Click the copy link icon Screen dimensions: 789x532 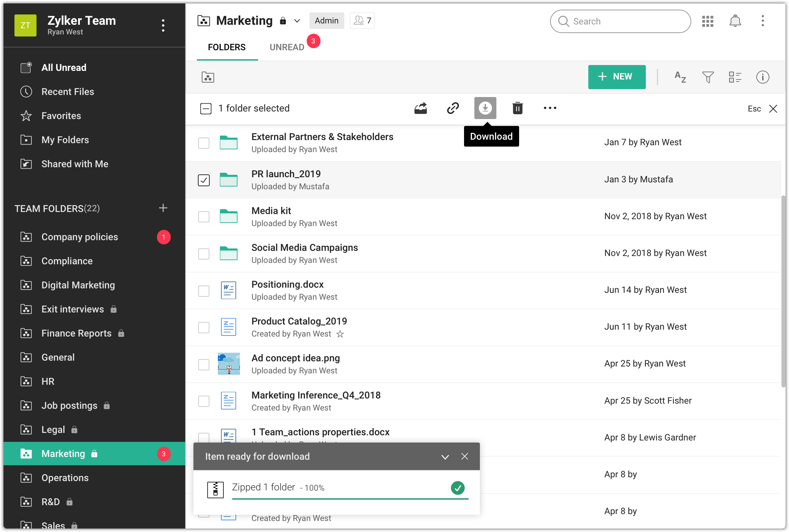tap(453, 108)
